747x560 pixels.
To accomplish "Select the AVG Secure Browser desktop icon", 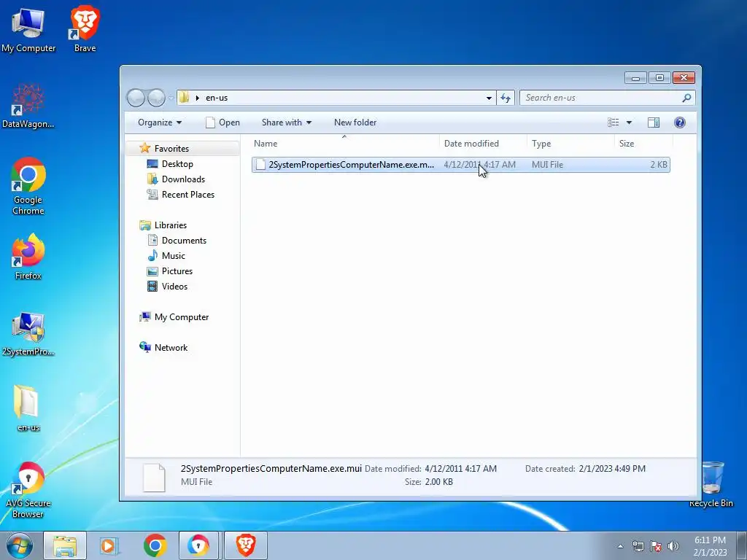I will pos(28,490).
